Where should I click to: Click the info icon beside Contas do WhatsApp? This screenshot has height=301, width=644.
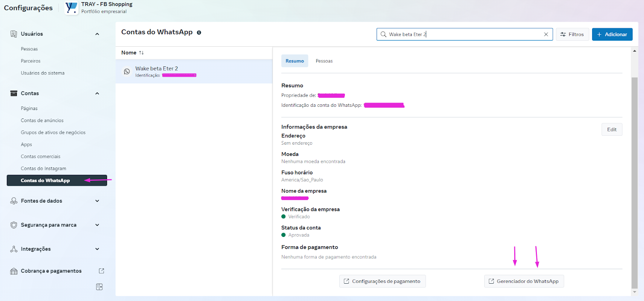click(199, 33)
